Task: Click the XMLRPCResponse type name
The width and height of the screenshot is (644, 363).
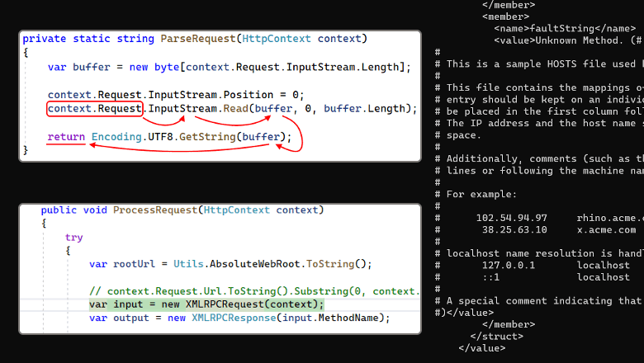Action: click(234, 318)
